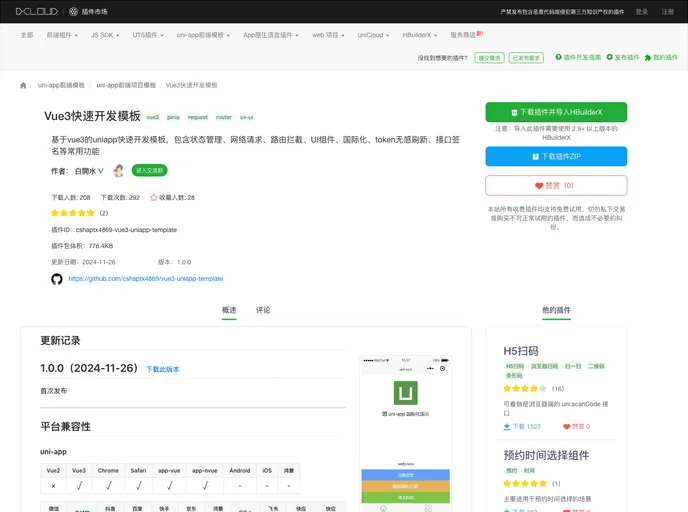
Task: Expand the uniCloud dropdown
Action: [x=373, y=35]
